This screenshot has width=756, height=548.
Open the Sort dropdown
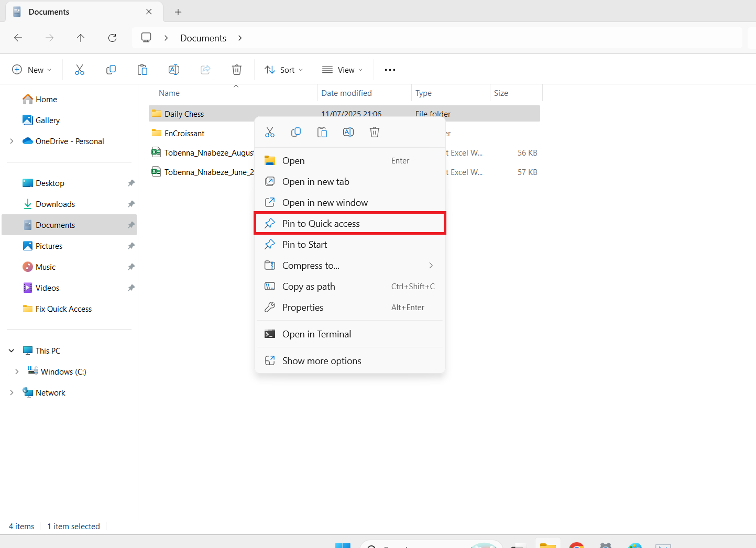pos(283,69)
